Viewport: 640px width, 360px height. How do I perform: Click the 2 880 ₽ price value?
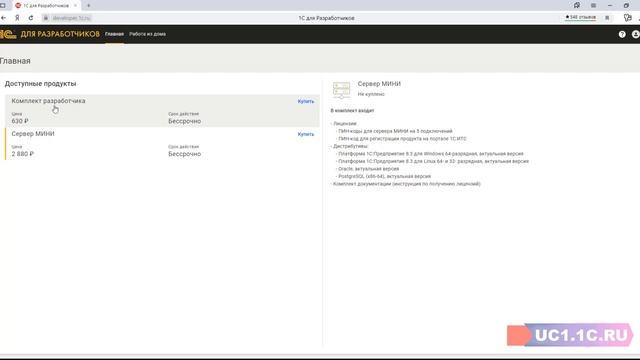[x=22, y=154]
